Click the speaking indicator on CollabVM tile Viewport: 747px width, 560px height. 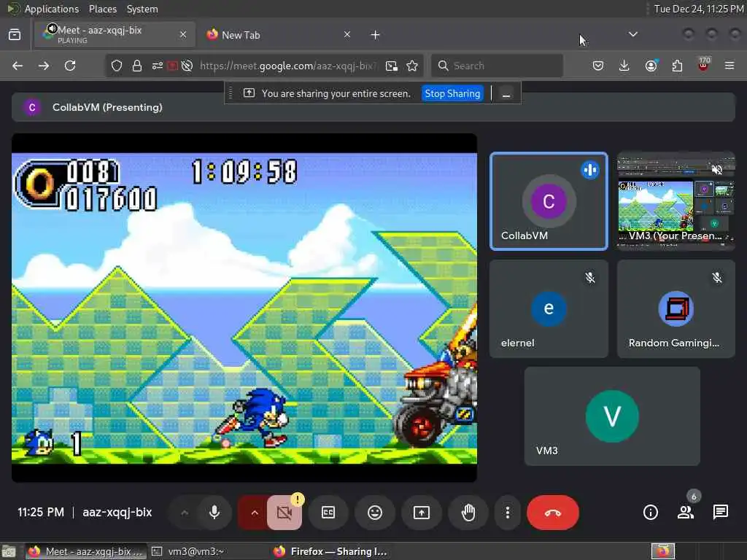589,170
